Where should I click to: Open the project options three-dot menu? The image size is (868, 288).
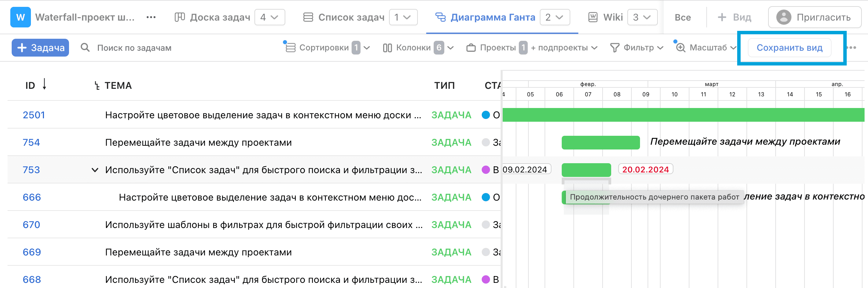(151, 17)
